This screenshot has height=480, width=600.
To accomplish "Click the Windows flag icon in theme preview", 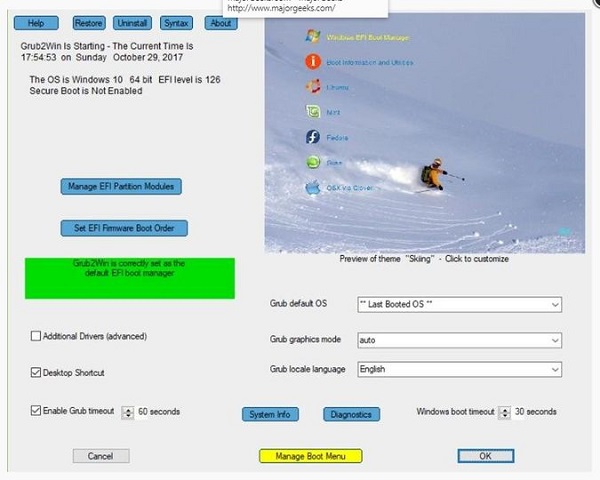I will (x=313, y=36).
